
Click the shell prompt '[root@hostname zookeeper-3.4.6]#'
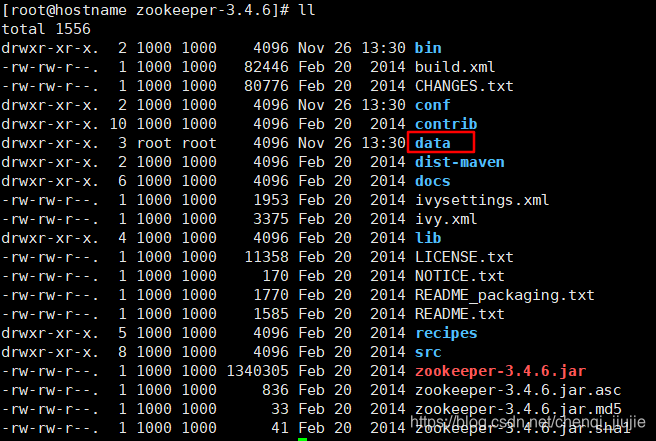145,10
